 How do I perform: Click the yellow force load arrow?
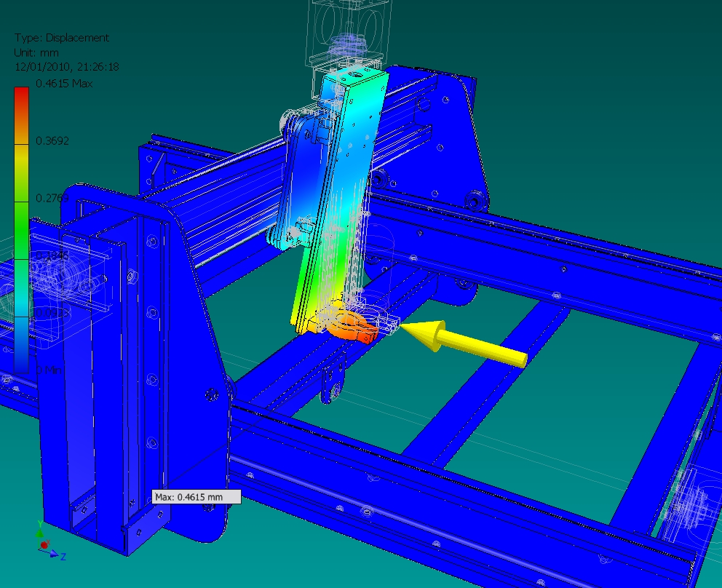tap(466, 343)
